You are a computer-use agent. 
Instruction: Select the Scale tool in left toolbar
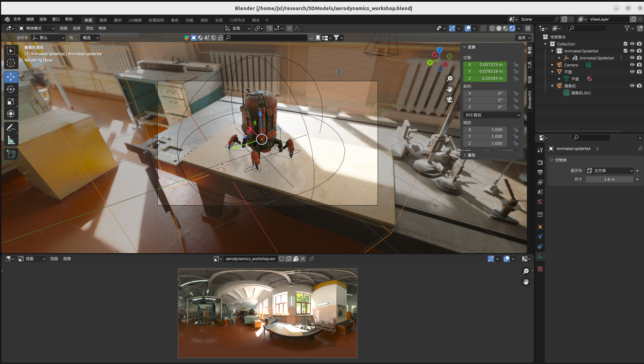click(x=11, y=101)
